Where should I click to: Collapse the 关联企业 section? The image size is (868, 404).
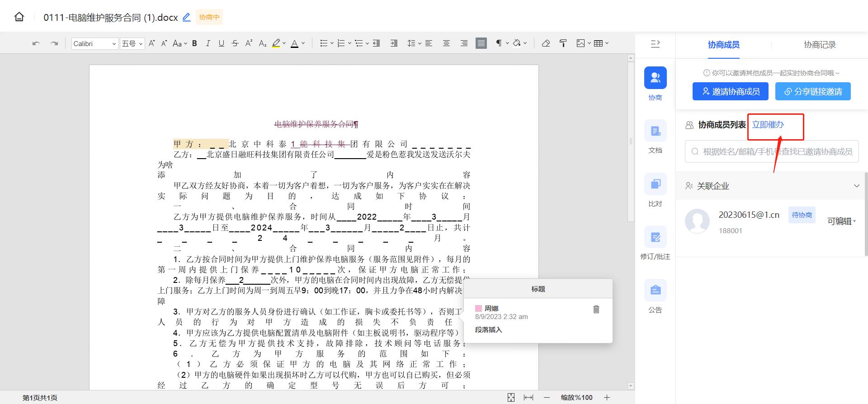[856, 186]
